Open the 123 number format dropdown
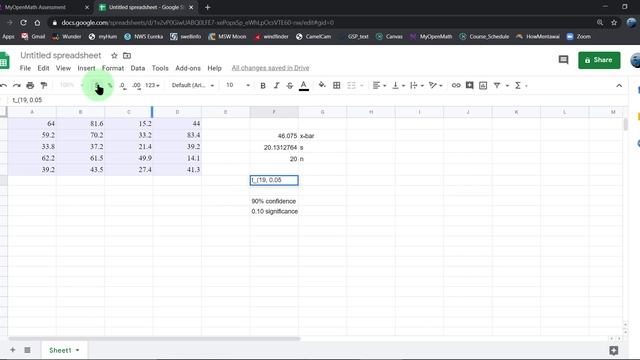 (x=152, y=85)
